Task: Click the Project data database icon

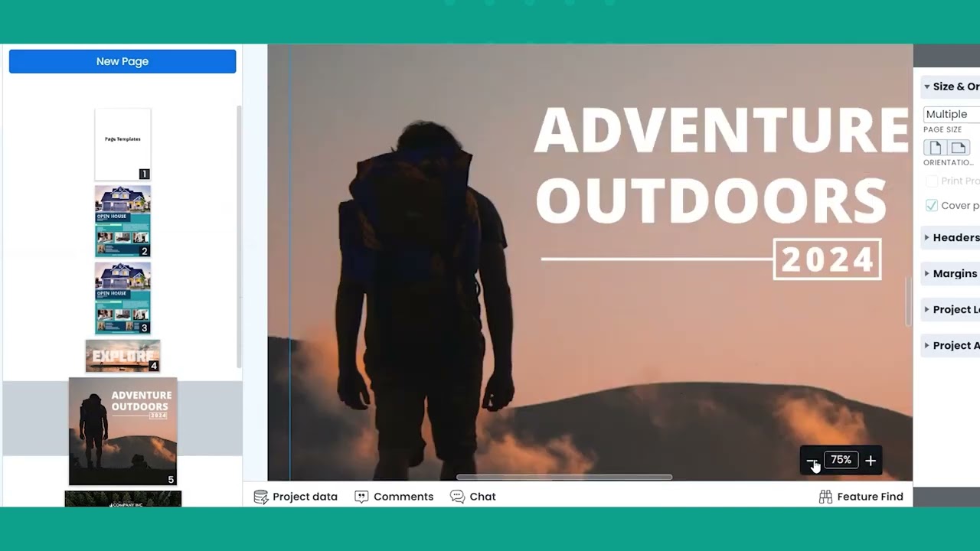Action: (261, 497)
